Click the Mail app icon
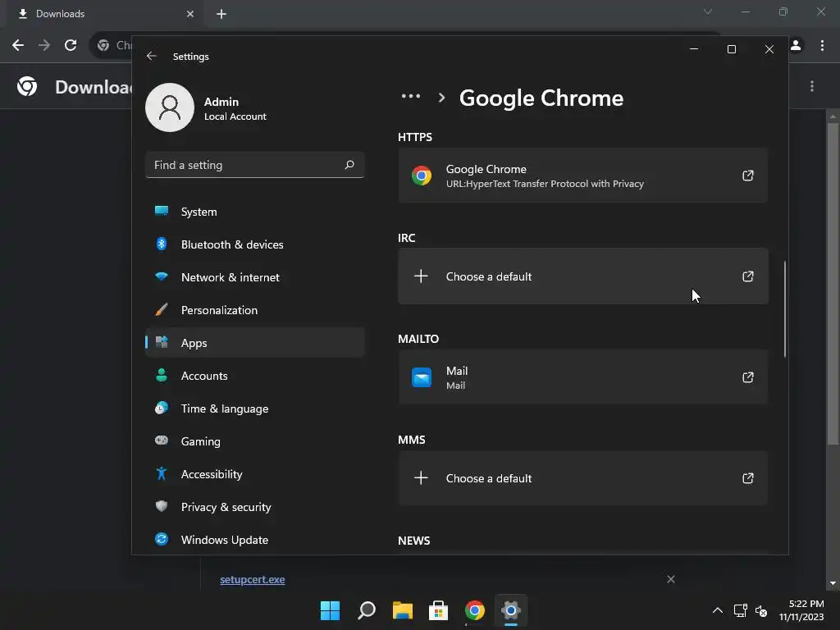The width and height of the screenshot is (840, 630). (x=422, y=377)
